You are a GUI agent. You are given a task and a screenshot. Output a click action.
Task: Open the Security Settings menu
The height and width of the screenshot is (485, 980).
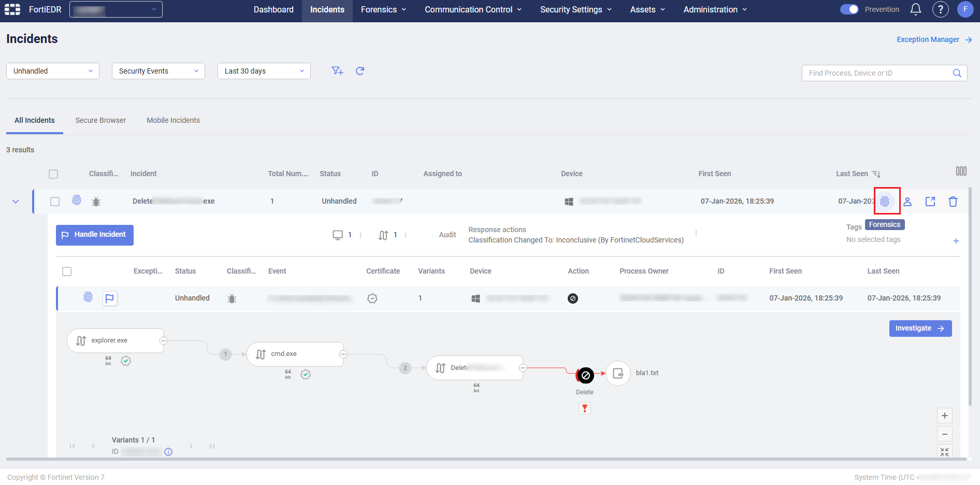tap(575, 9)
